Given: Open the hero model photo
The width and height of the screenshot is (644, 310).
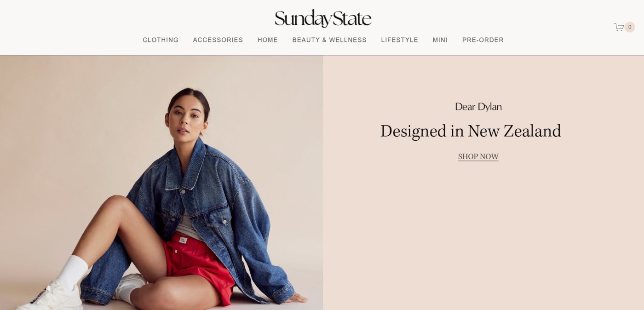Looking at the screenshot, I should coord(161,183).
